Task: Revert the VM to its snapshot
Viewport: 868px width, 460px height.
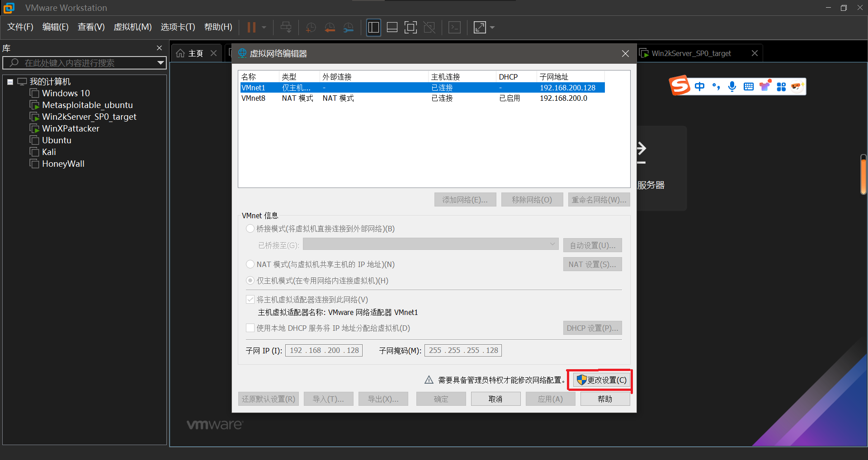Action: coord(330,27)
